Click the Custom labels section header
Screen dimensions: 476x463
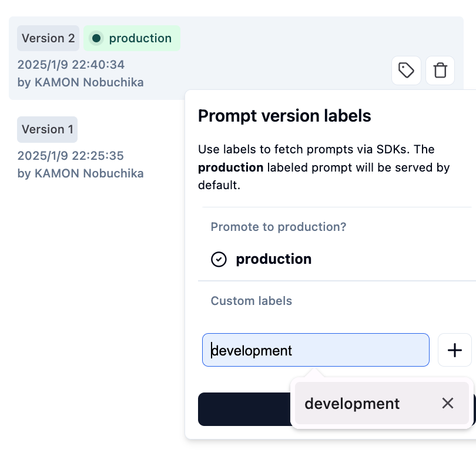[x=252, y=301]
